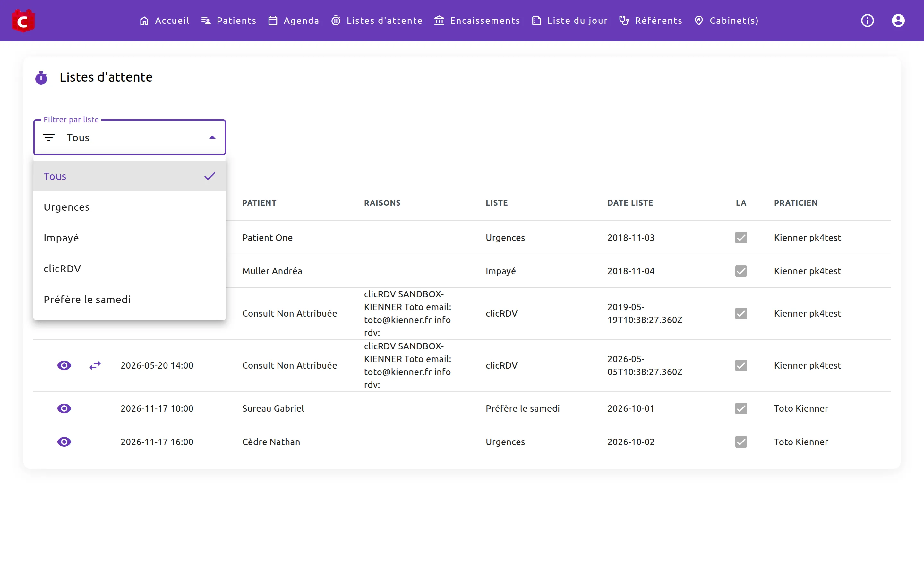Screen dimensions: 924x578
Task: Click the 2026-10-01 date liste cell
Action: tap(631, 408)
